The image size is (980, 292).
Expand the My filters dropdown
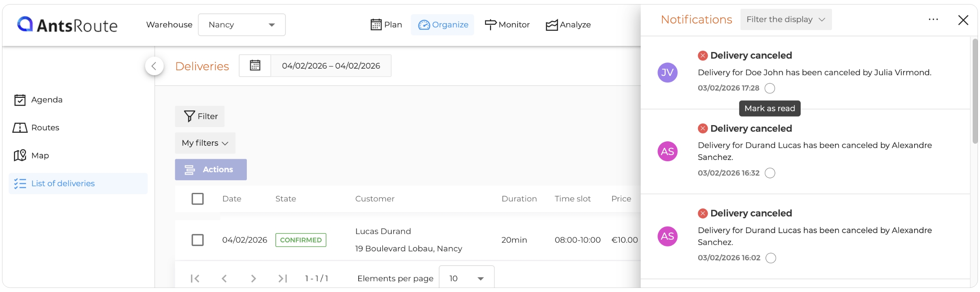tap(205, 143)
